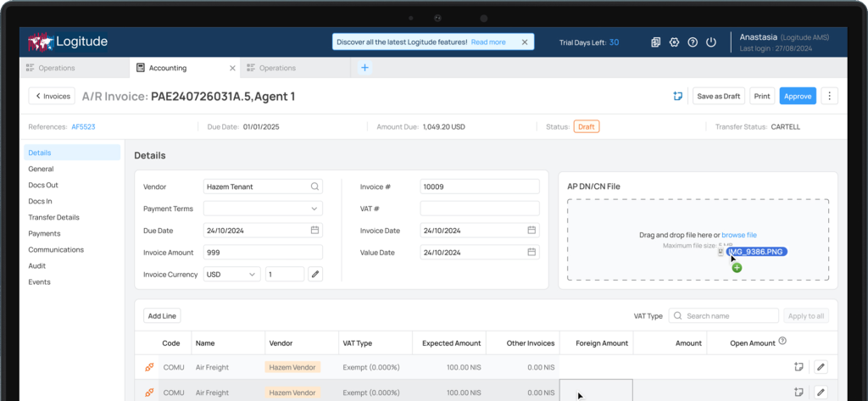Dismiss the Logitude features banner
This screenshot has height=401, width=868.
pos(524,42)
